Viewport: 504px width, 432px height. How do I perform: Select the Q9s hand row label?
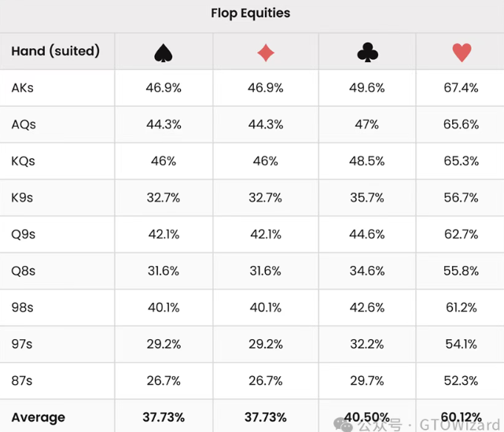(24, 234)
